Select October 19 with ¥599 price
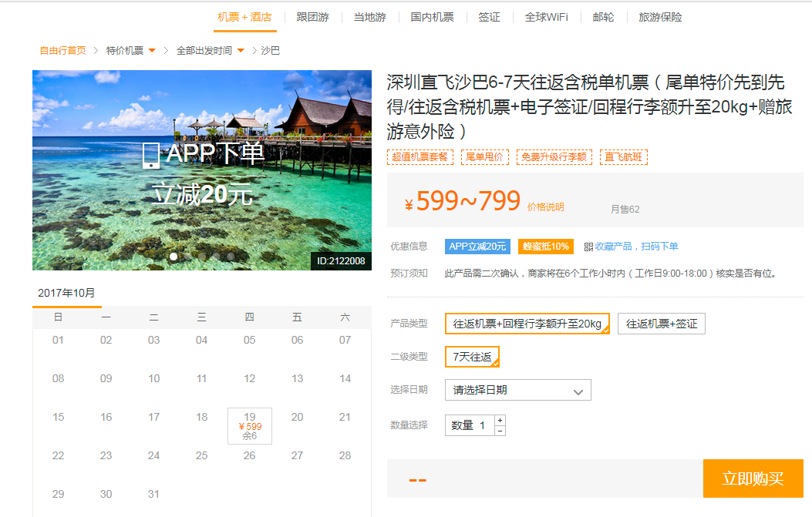This screenshot has height=517, width=812. [x=250, y=426]
